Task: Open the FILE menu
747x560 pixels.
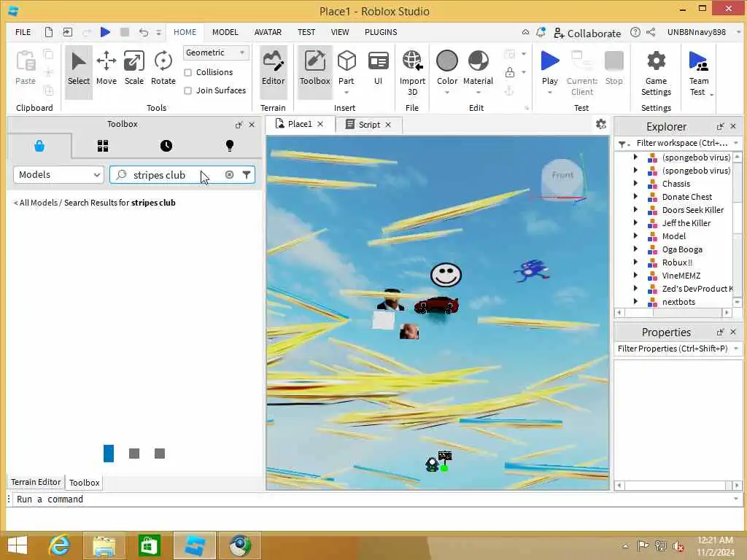Action: 23,32
